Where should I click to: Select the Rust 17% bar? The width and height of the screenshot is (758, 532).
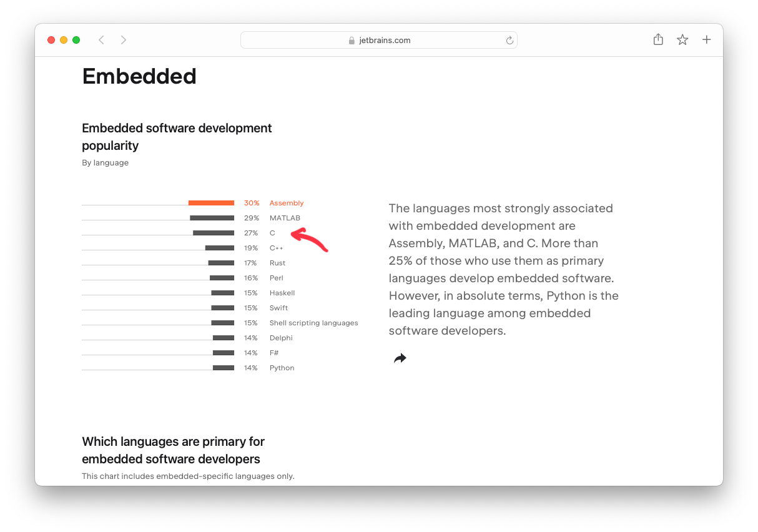coord(221,263)
